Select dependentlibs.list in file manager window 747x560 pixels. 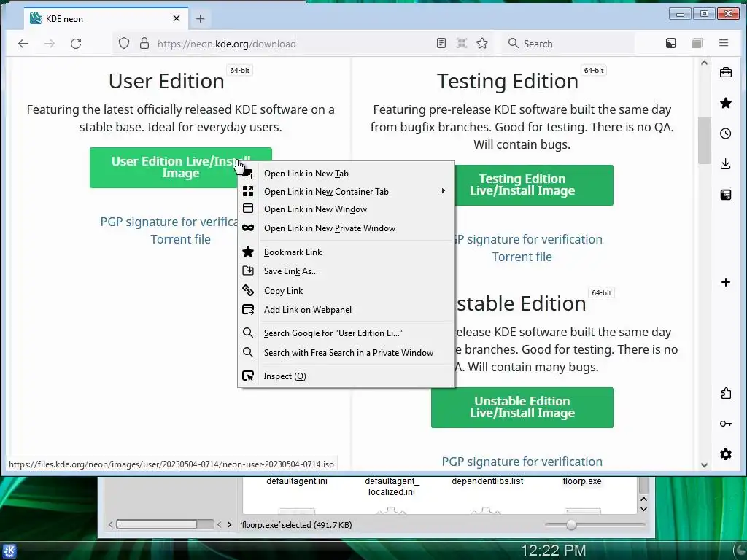click(487, 481)
